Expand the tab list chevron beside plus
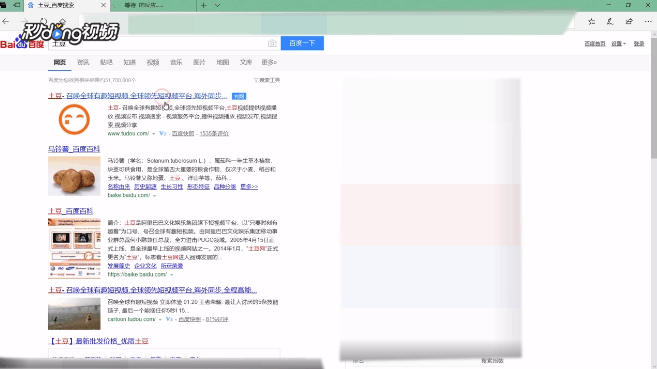 (x=217, y=5)
